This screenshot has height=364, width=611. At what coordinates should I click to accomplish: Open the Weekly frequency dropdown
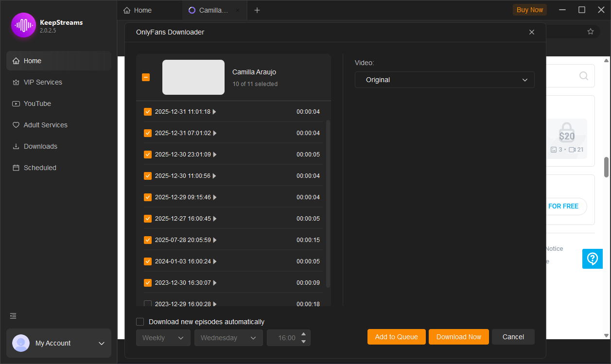(163, 338)
